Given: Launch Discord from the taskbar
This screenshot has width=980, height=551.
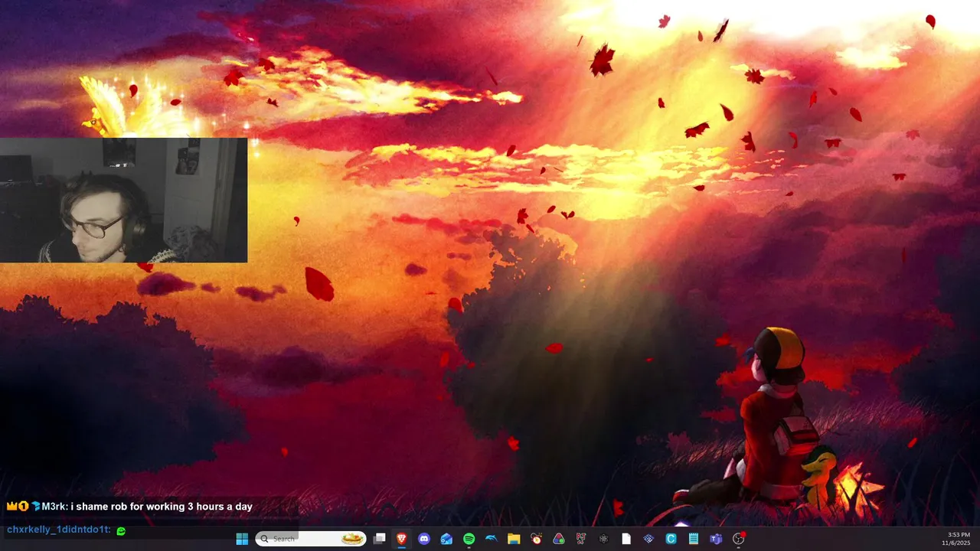Looking at the screenshot, I should tap(424, 539).
